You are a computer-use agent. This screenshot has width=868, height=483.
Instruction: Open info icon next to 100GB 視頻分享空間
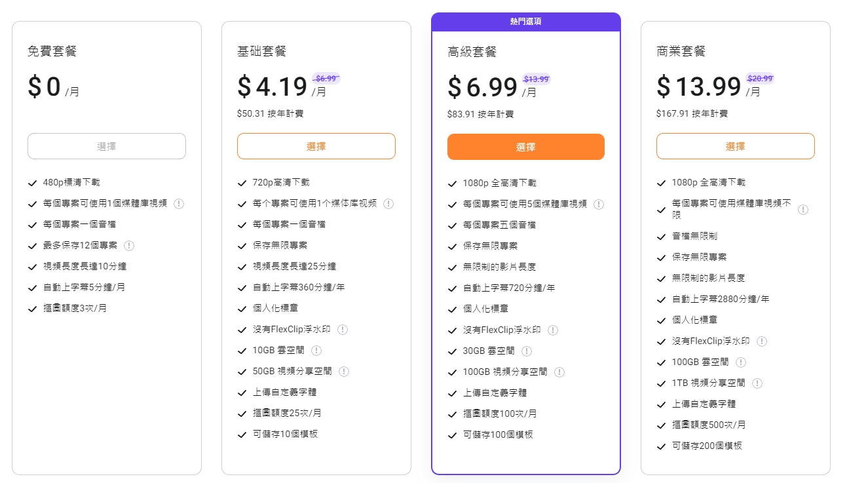coord(559,372)
